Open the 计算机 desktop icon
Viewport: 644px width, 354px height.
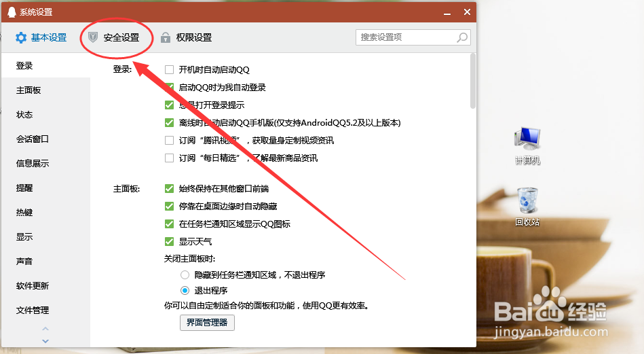[x=527, y=146]
